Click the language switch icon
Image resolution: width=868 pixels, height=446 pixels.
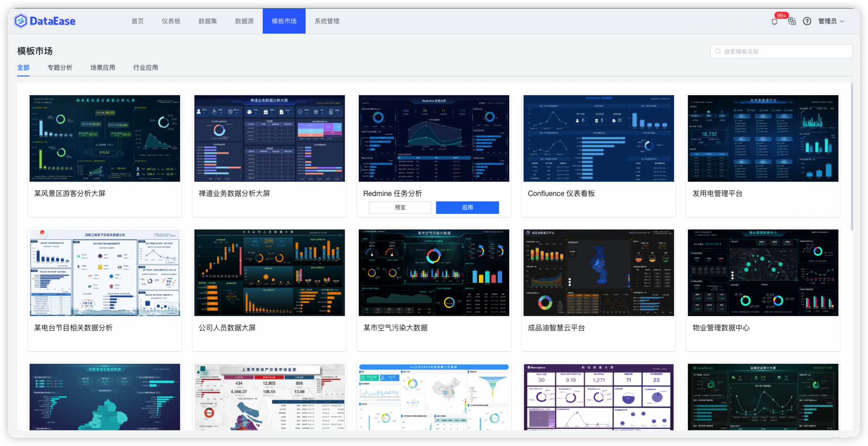click(x=791, y=21)
